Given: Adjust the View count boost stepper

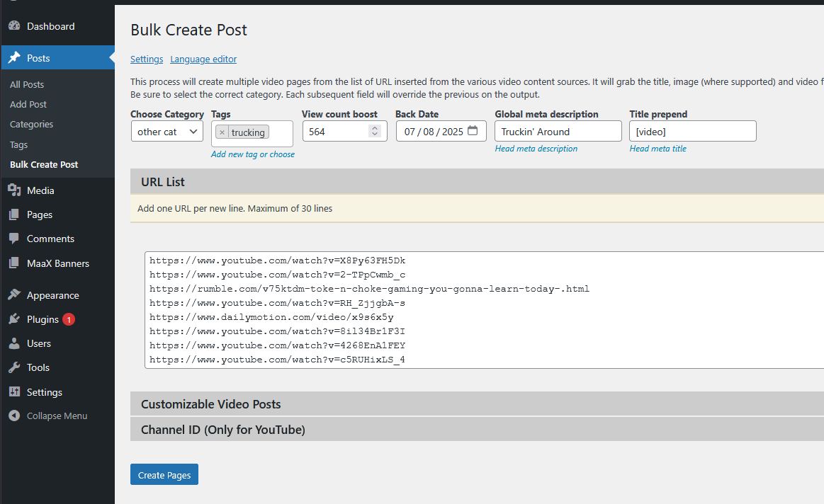Looking at the screenshot, I should pos(375,131).
